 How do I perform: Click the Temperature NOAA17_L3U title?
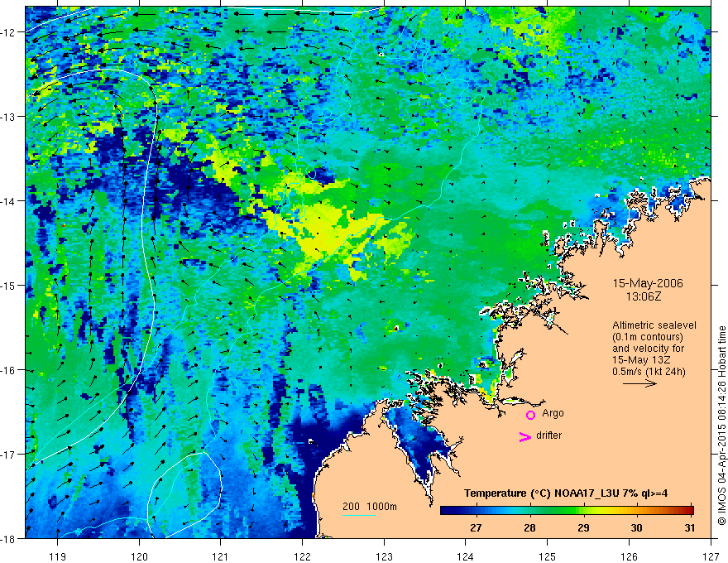tap(566, 493)
